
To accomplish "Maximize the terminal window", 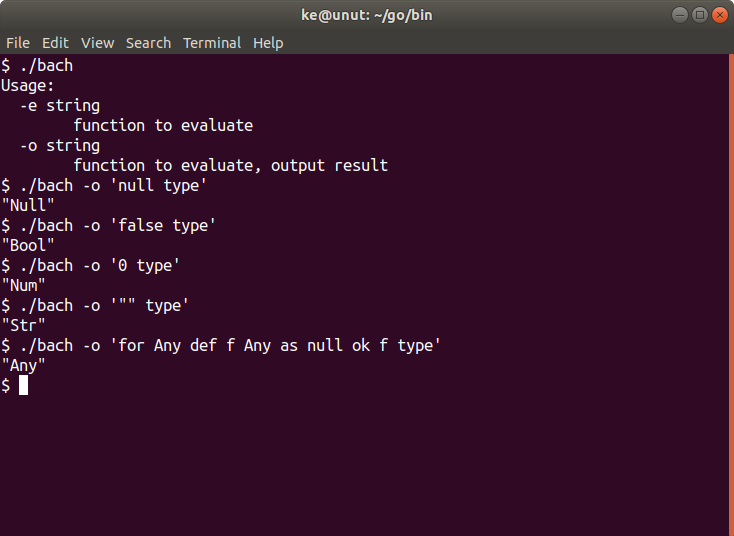I will pyautogui.click(x=699, y=15).
